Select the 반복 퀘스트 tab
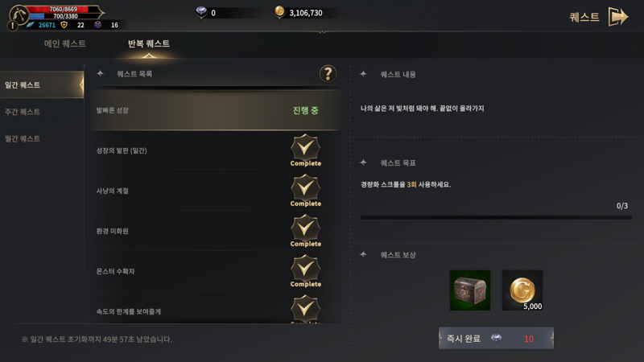This screenshot has width=644, height=362. [x=149, y=43]
